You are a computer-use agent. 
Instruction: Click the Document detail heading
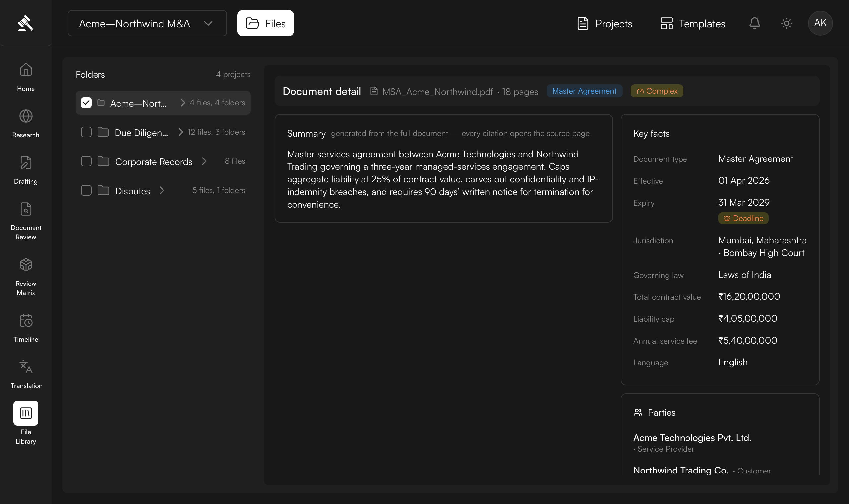click(x=322, y=91)
